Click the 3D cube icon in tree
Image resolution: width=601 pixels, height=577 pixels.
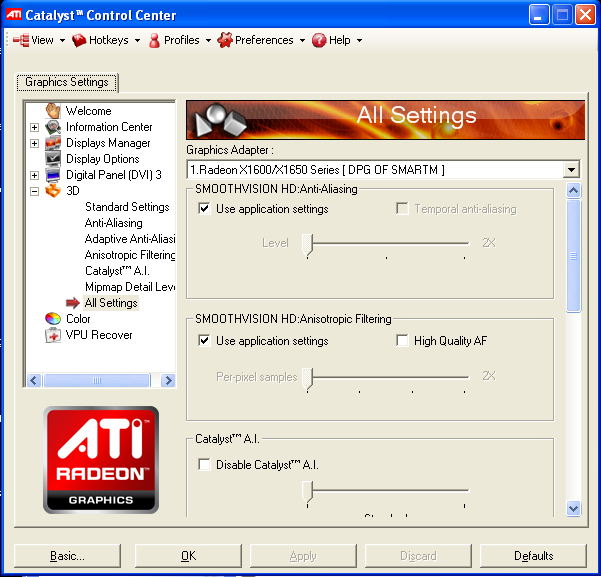(53, 191)
